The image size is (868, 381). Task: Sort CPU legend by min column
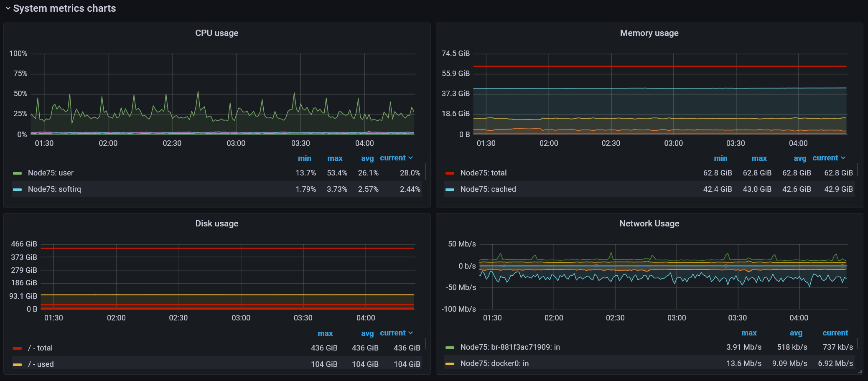(304, 158)
